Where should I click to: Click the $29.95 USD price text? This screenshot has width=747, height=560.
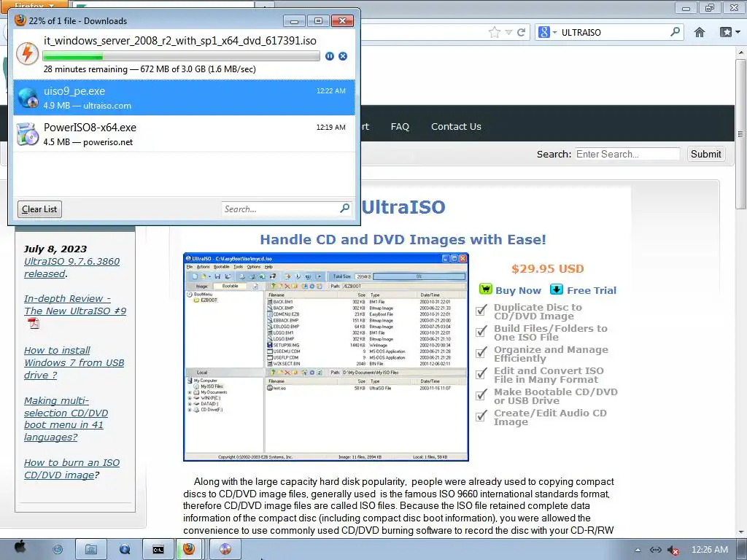click(x=547, y=268)
